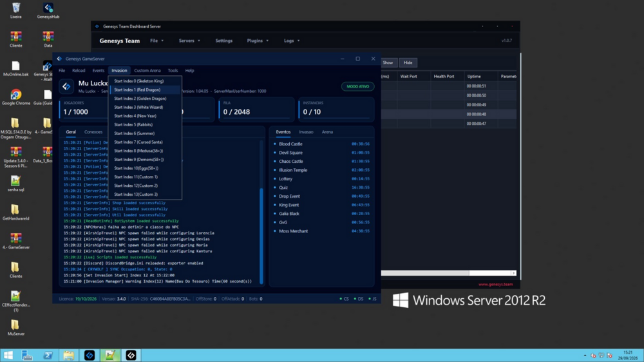
Task: Start Index 3 White Wizard invasion
Action: [x=146, y=107]
